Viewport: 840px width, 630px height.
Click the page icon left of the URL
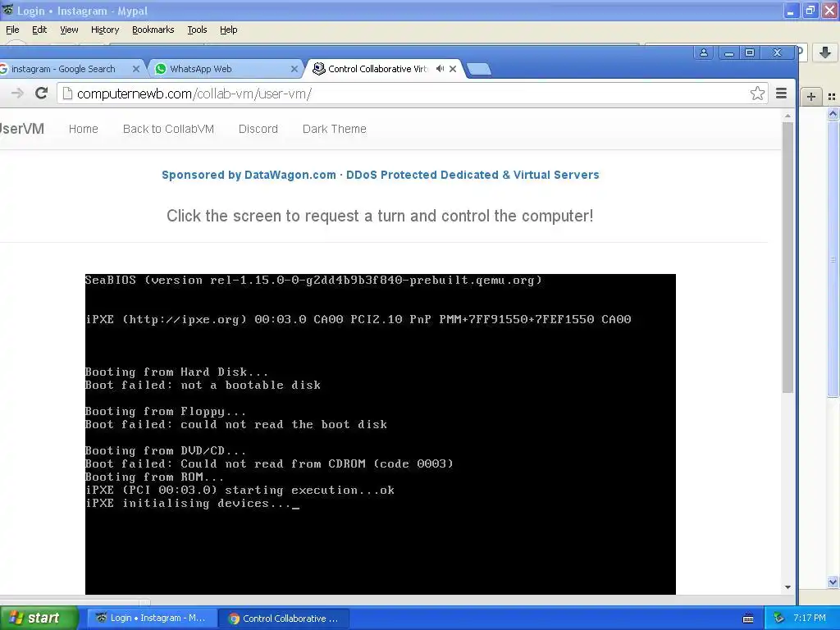[67, 94]
